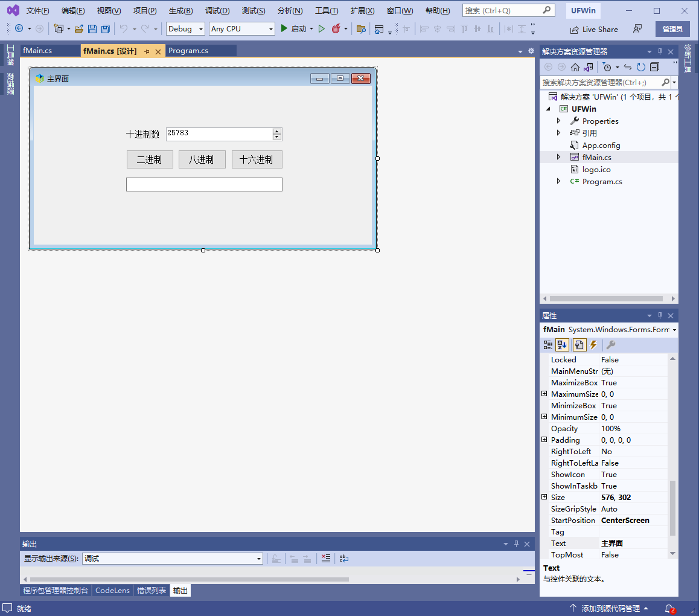The height and width of the screenshot is (616, 699).
Task: Switch to the fMain.cs code tab
Action: point(37,51)
